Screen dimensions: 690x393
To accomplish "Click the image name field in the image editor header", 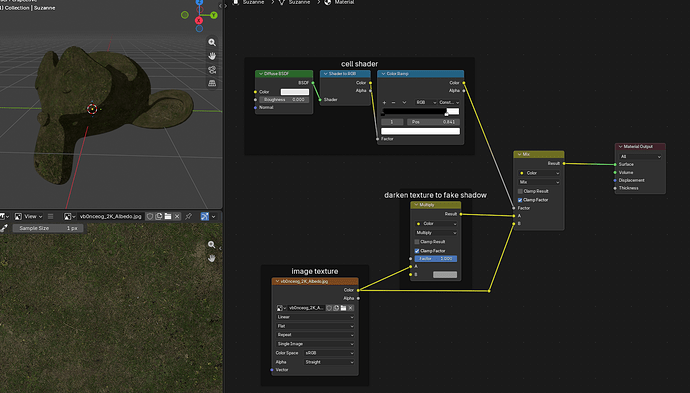I will 110,216.
